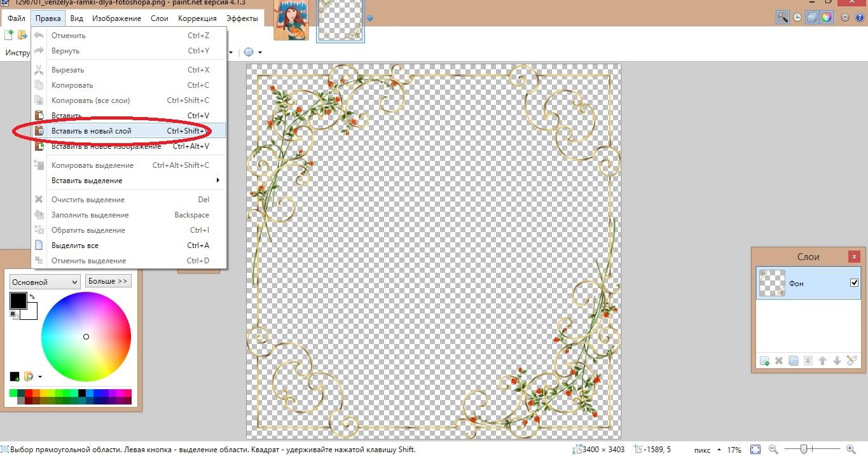
Task: Swap primary and secondary colors arrow icon
Action: 32,297
